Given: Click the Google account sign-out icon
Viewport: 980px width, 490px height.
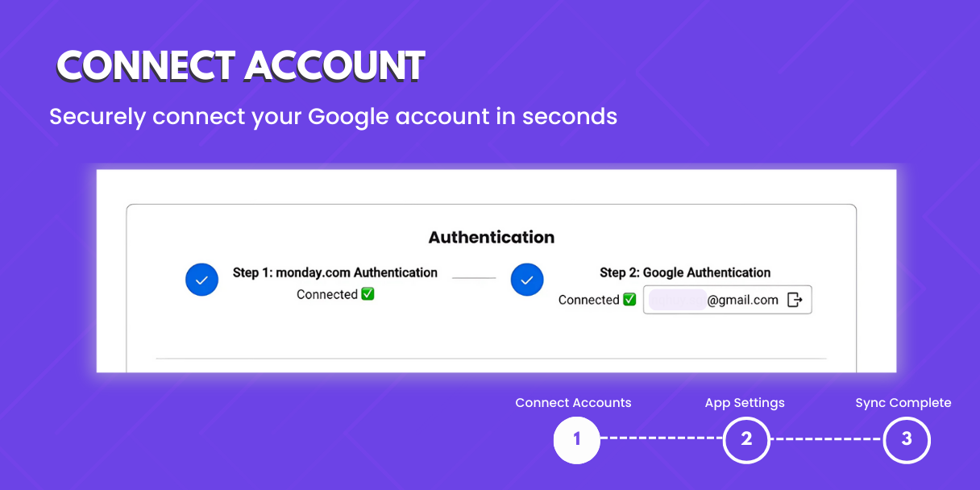Looking at the screenshot, I should click(x=795, y=300).
